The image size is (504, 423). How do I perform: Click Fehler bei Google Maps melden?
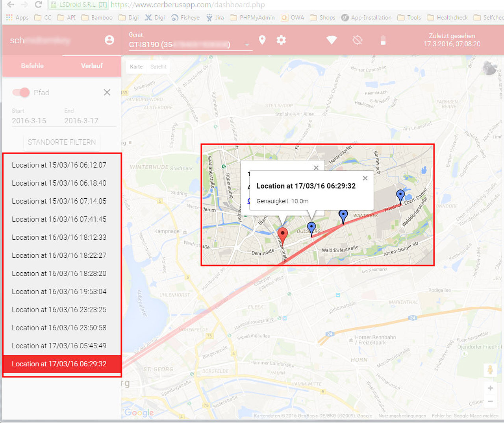(x=465, y=416)
